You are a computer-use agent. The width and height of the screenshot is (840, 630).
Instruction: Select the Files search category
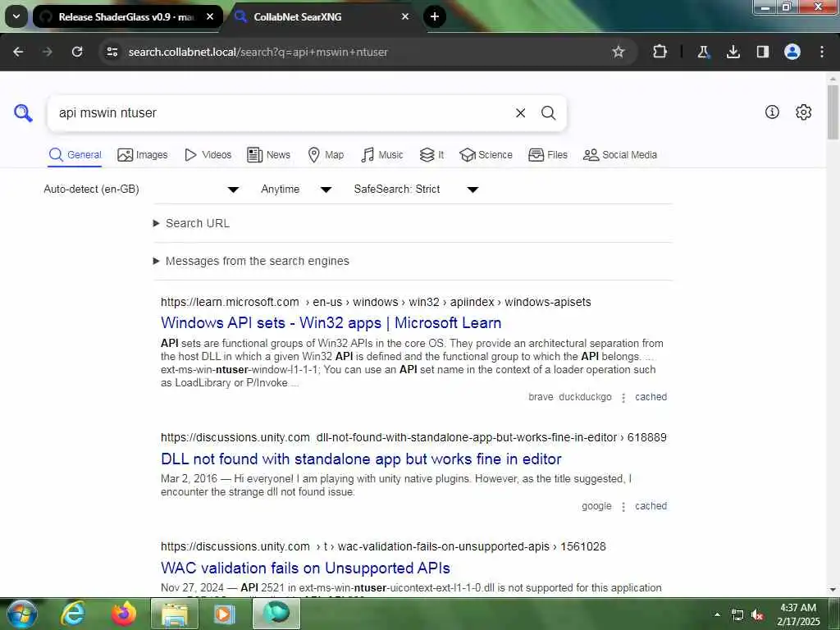click(547, 155)
